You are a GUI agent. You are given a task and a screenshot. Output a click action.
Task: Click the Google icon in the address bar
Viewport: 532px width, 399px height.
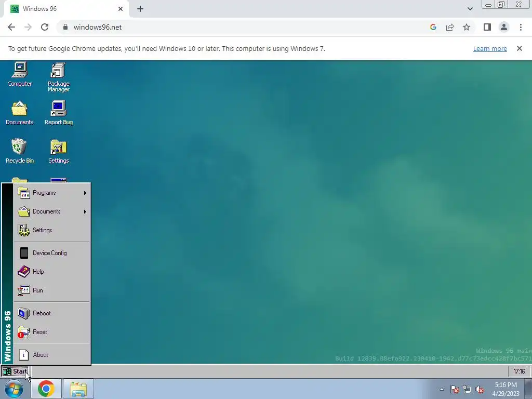433,27
